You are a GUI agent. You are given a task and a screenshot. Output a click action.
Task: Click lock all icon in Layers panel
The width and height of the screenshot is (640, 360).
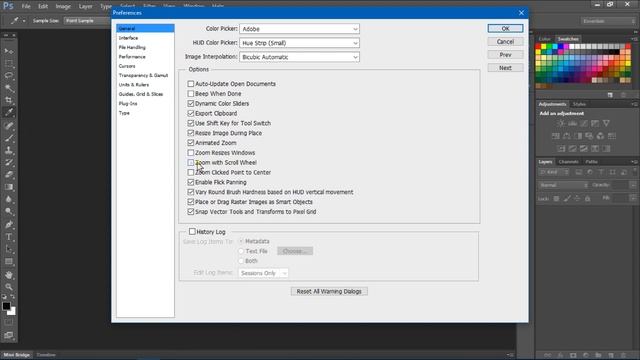point(588,199)
